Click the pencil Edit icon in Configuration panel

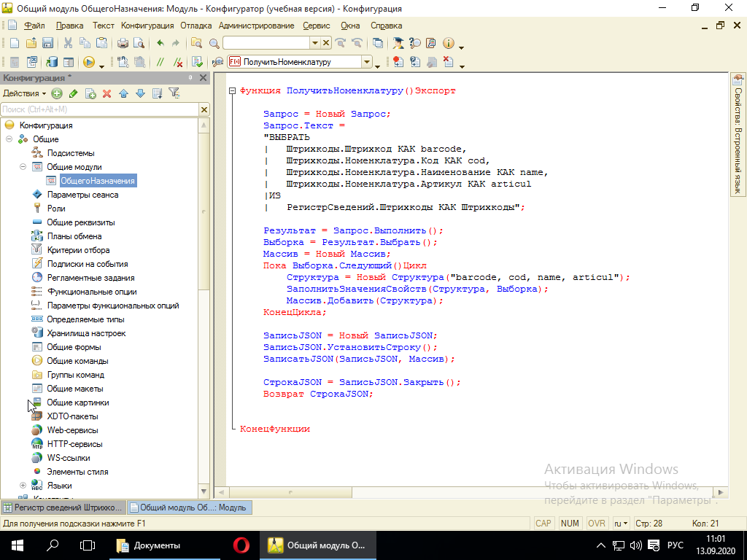point(73,93)
